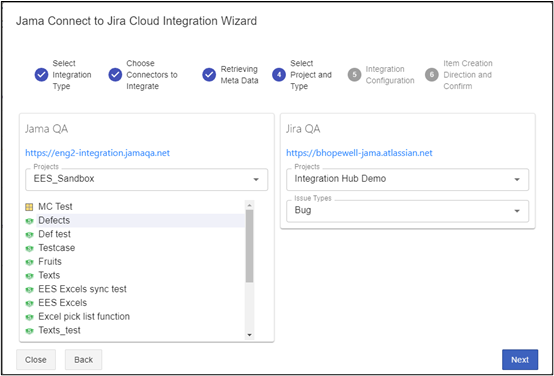Click the Choose Connectors to Integrate checkmark
554x376 pixels.
pyautogui.click(x=115, y=75)
